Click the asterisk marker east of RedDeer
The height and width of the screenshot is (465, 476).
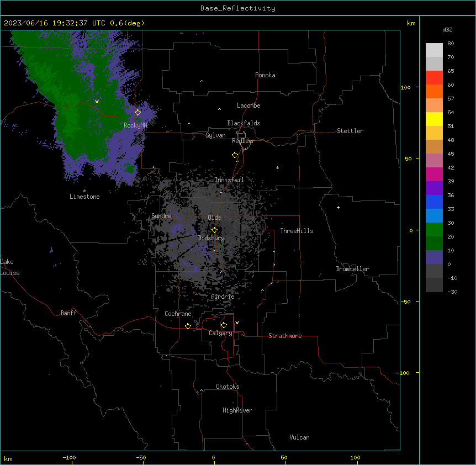tap(277, 167)
